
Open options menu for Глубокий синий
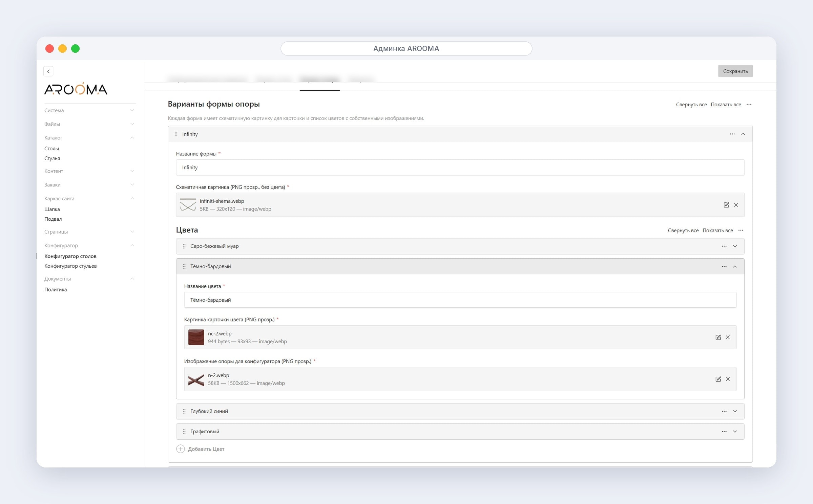click(724, 411)
